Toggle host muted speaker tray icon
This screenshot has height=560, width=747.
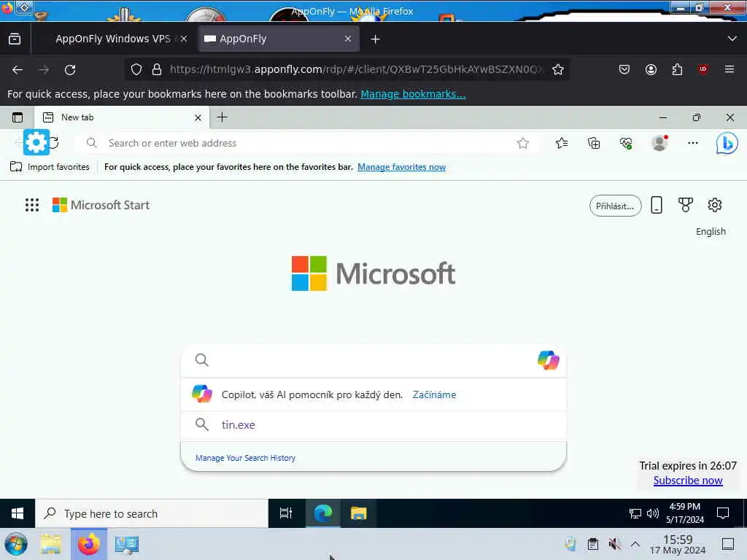point(614,544)
